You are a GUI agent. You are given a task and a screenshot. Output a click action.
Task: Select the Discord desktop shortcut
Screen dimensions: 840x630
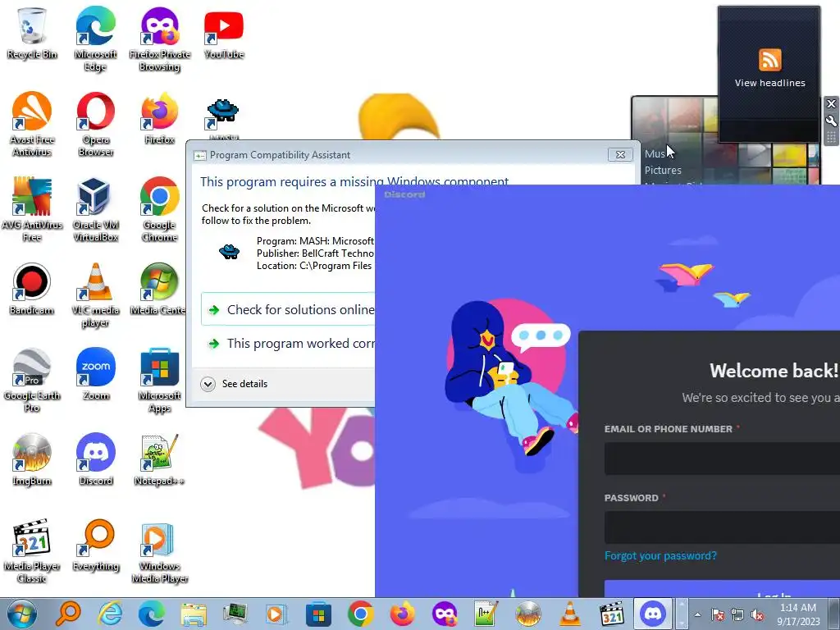tap(95, 459)
